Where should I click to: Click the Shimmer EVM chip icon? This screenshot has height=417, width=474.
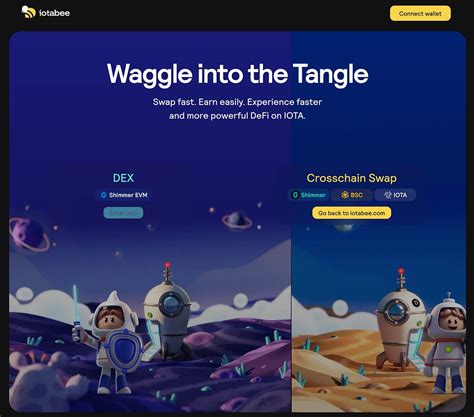pyautogui.click(x=103, y=195)
